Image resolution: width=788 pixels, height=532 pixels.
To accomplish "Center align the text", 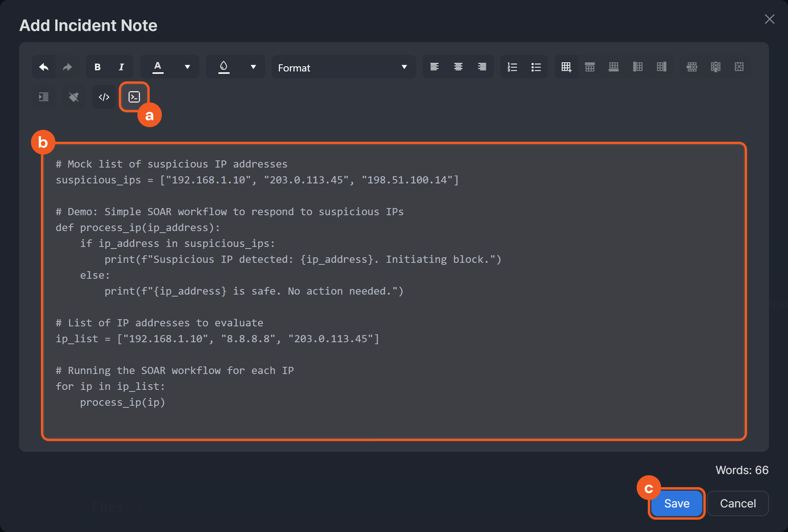I will [x=458, y=67].
